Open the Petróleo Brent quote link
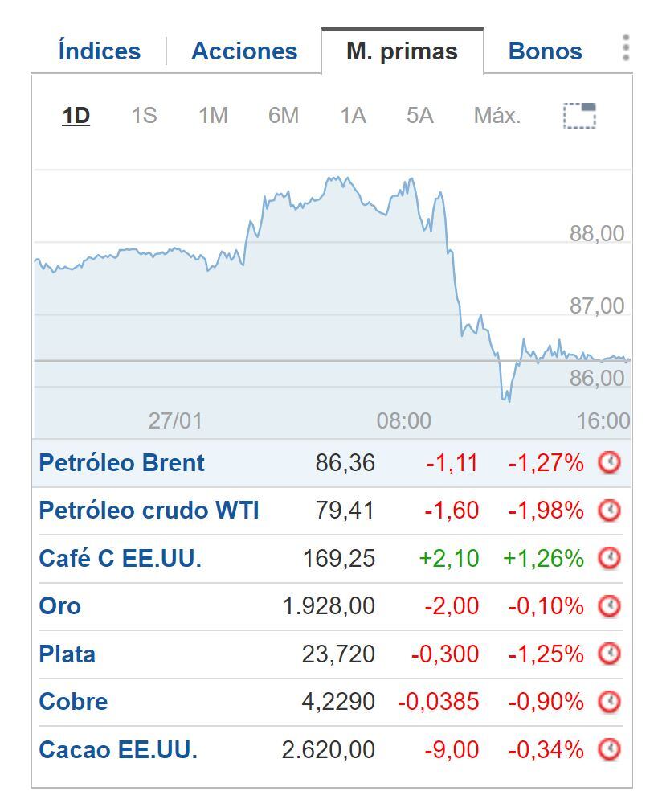Image resolution: width=654 pixels, height=812 pixels. click(121, 462)
